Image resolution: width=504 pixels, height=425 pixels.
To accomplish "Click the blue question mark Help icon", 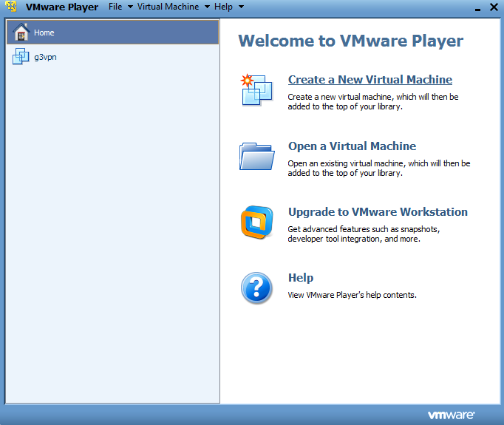I will point(256,288).
